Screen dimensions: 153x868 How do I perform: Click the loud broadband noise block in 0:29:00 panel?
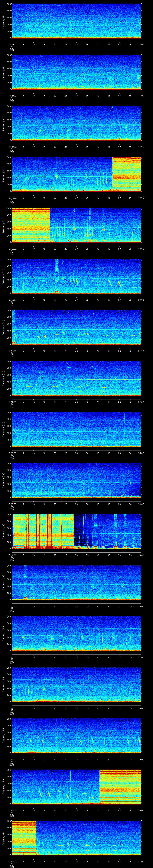120,787
